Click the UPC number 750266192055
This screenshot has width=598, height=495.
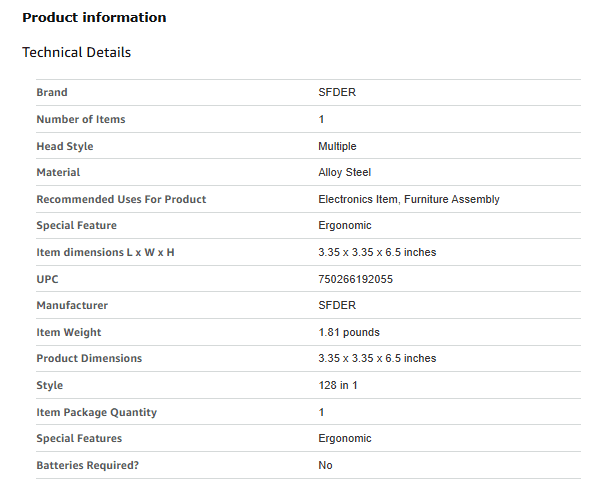pyautogui.click(x=355, y=279)
